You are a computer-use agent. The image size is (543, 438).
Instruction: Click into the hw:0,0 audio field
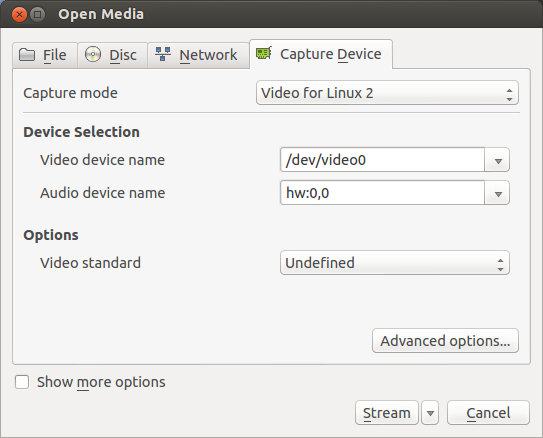(x=382, y=193)
